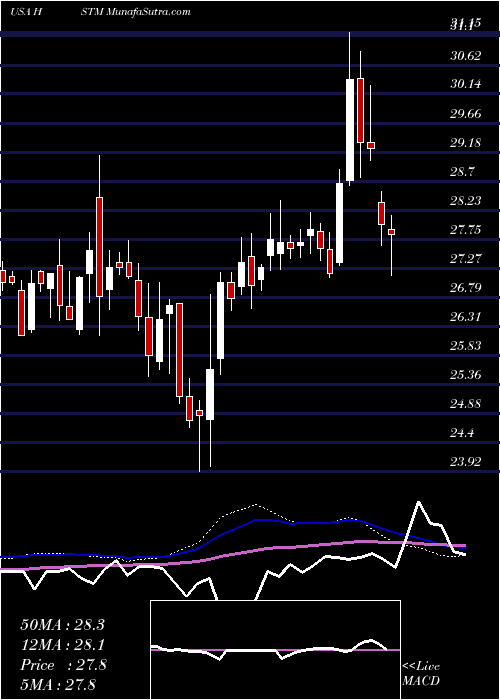Click the 28.7 price axis label
Viewport: 500px width, 700px height.
pos(462,172)
